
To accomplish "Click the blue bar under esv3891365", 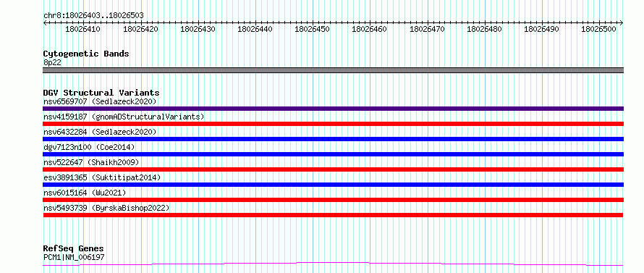I will [x=333, y=185].
